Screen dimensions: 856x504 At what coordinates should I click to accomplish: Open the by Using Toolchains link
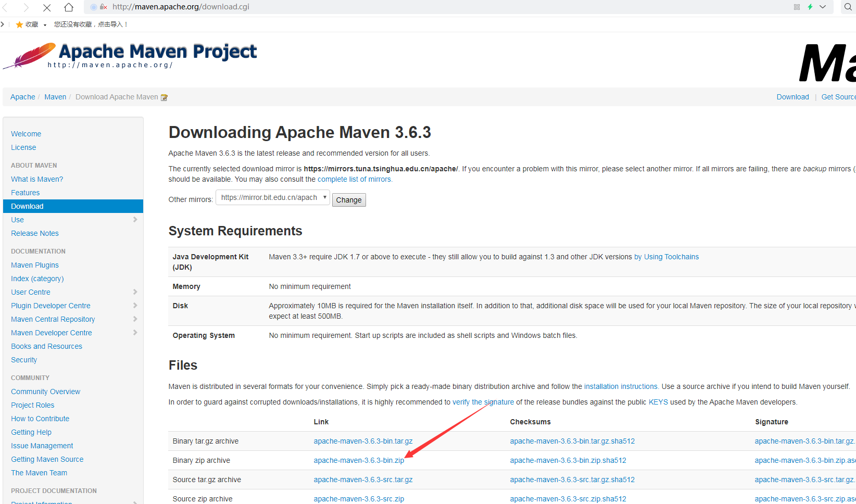pyautogui.click(x=666, y=257)
